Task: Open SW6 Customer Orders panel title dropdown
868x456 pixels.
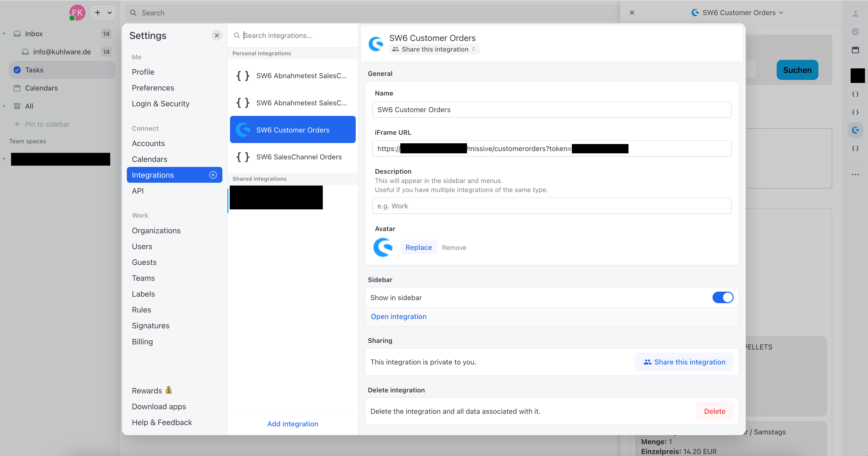Action: coord(737,13)
